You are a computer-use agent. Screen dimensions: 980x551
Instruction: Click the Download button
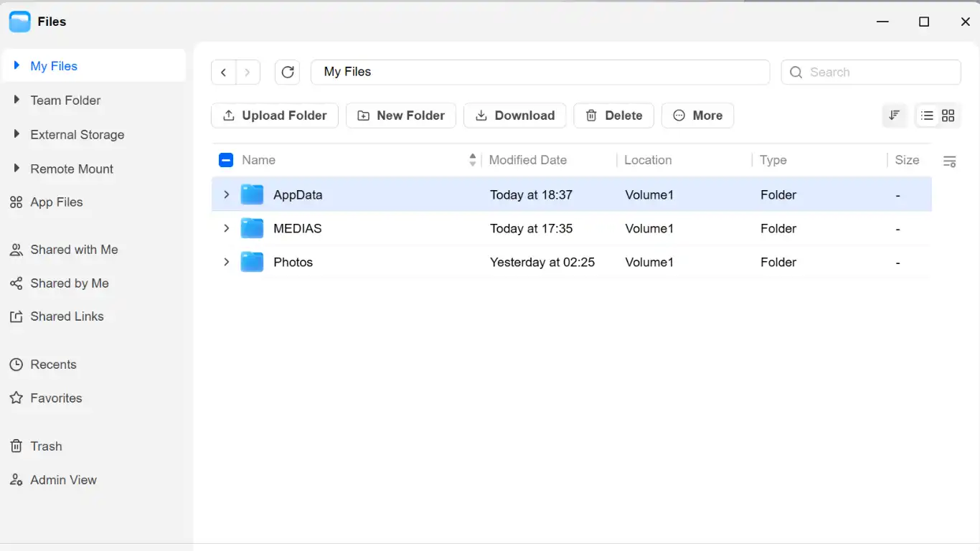point(515,116)
